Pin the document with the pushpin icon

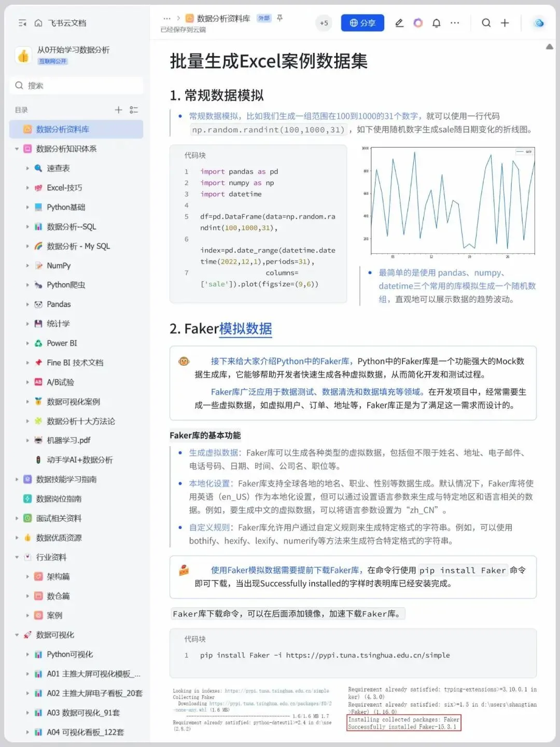pos(280,18)
